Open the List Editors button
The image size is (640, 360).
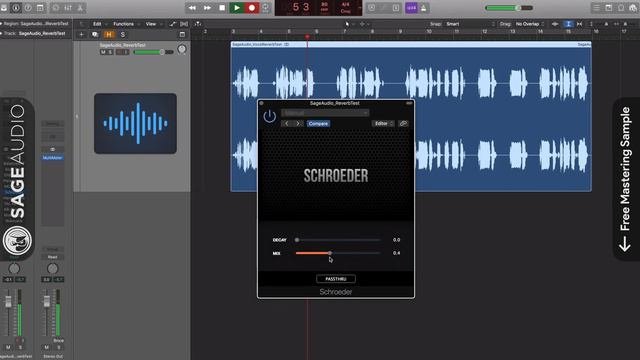596,8
